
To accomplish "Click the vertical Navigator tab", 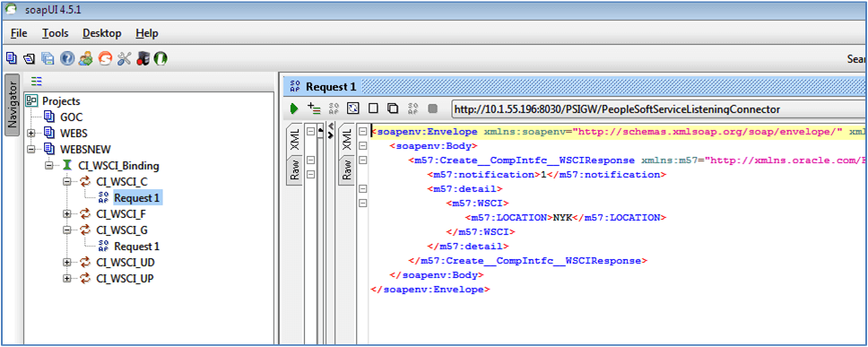I will [x=13, y=105].
